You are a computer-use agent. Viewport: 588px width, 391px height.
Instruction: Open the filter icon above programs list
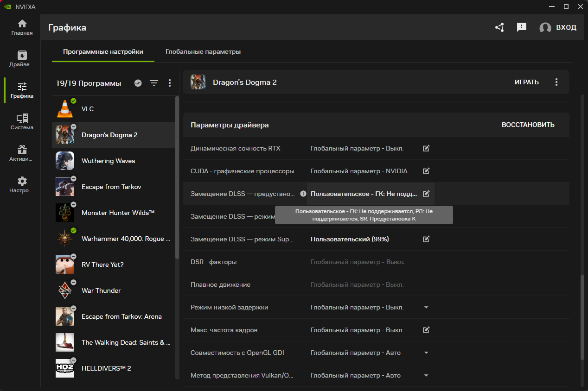(x=154, y=83)
